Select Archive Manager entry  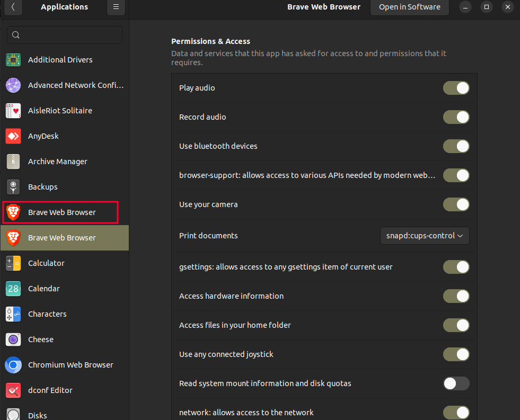(65, 162)
